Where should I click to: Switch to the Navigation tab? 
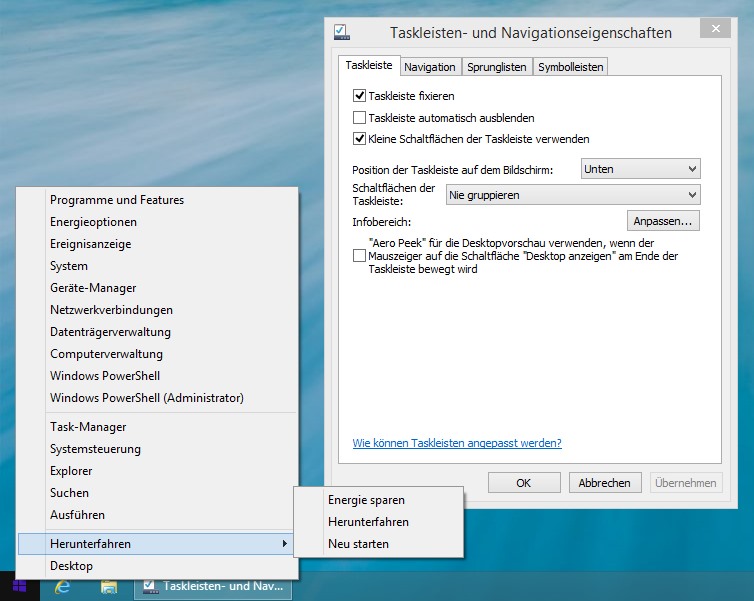429,67
